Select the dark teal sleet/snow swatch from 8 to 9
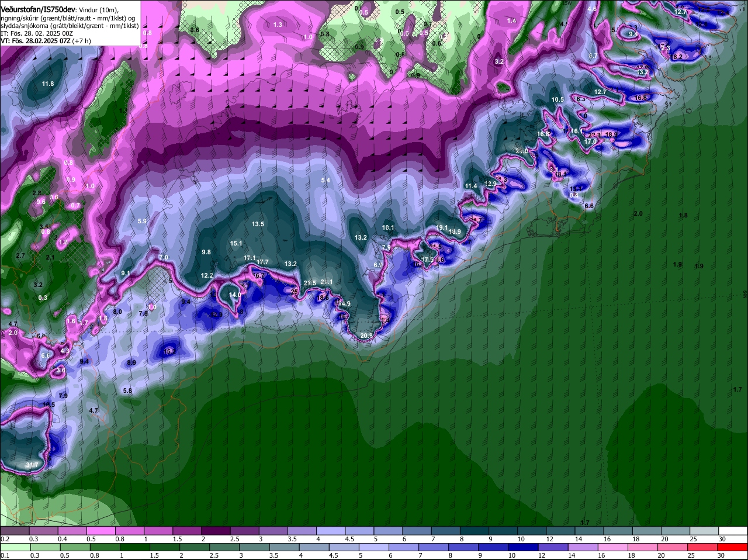This screenshot has height=560, width=748. (x=475, y=531)
